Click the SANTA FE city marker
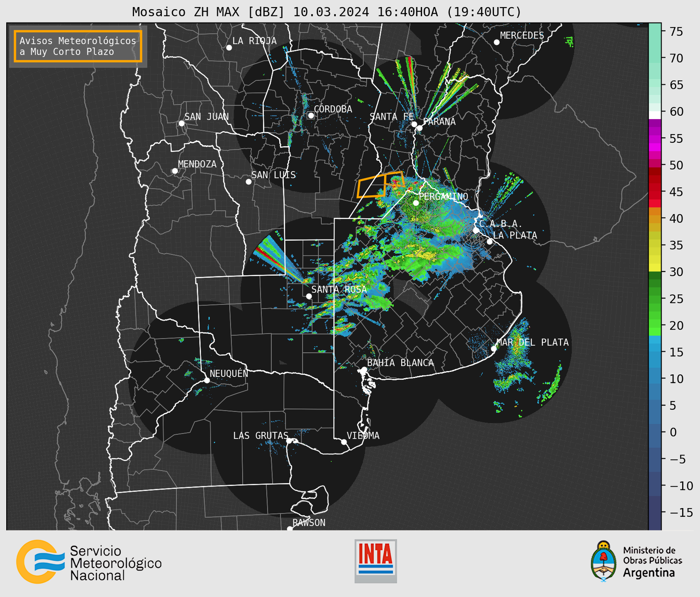Image resolution: width=700 pixels, height=597 pixels. click(414, 124)
